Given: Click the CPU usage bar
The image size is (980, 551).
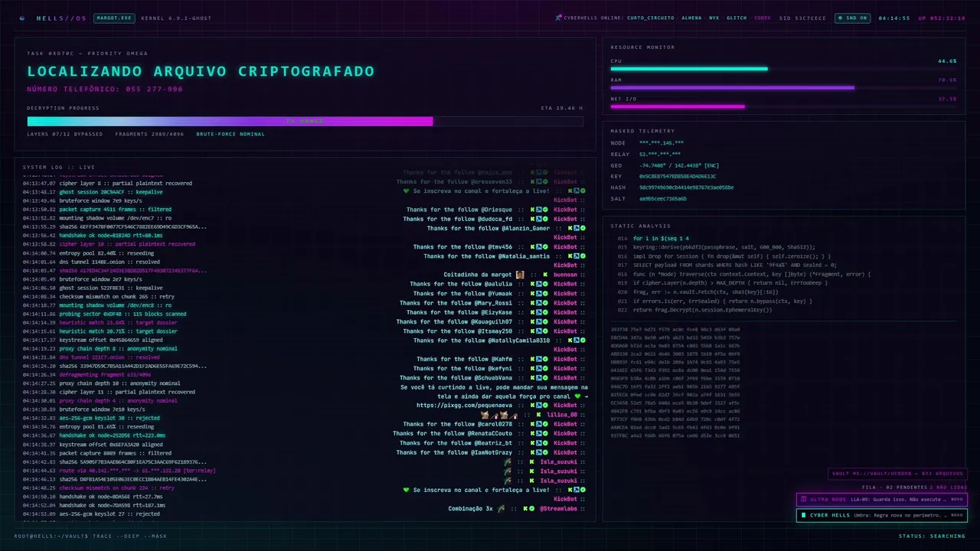Looking at the screenshot, I should pyautogui.click(x=783, y=69).
